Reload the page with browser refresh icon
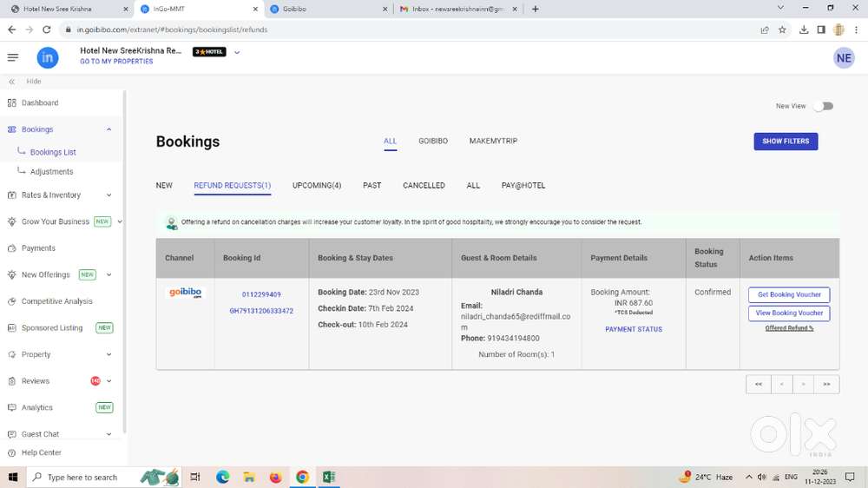868x488 pixels. coord(47,30)
